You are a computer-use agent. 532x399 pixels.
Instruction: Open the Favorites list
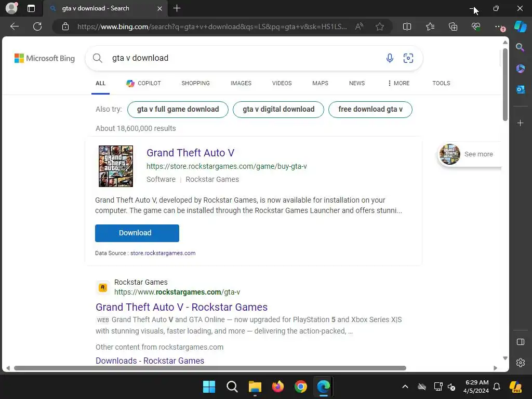(430, 26)
